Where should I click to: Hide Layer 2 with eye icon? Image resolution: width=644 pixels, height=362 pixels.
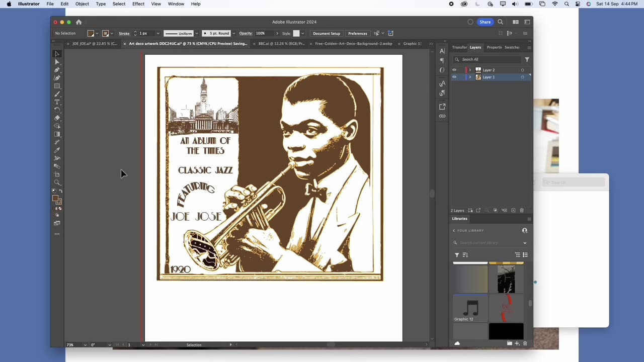454,70
